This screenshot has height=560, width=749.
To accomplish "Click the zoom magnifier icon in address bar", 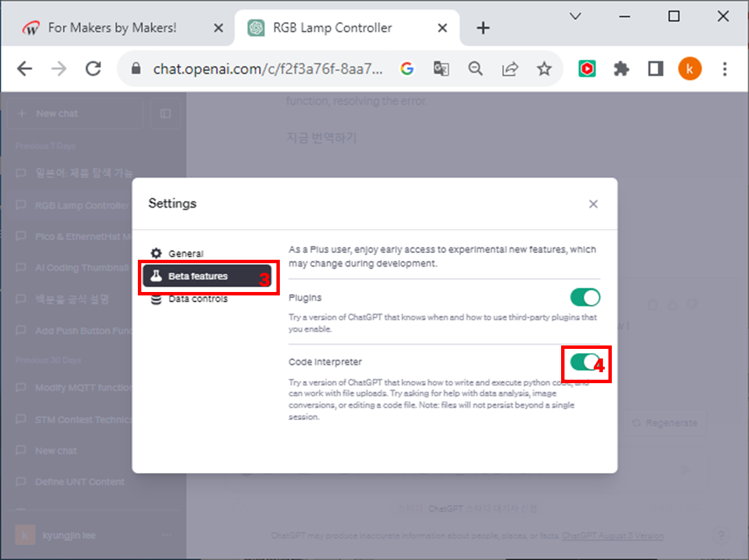I will 475,69.
